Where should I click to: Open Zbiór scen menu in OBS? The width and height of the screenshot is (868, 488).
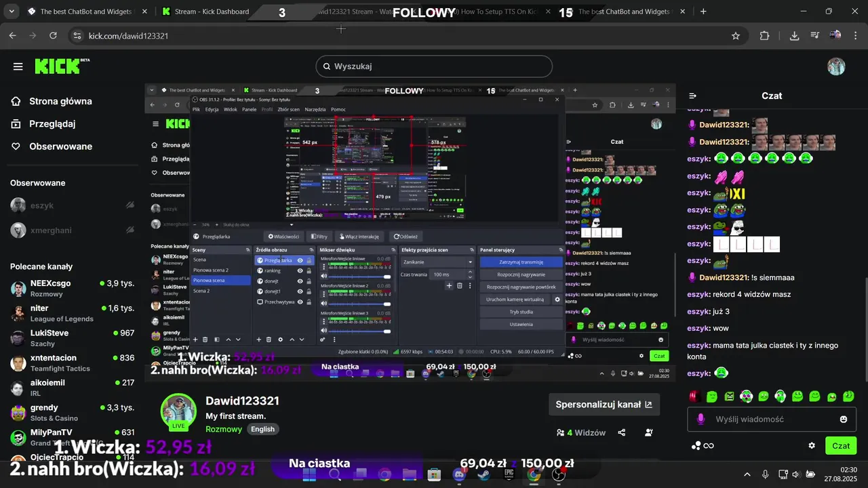(288, 109)
